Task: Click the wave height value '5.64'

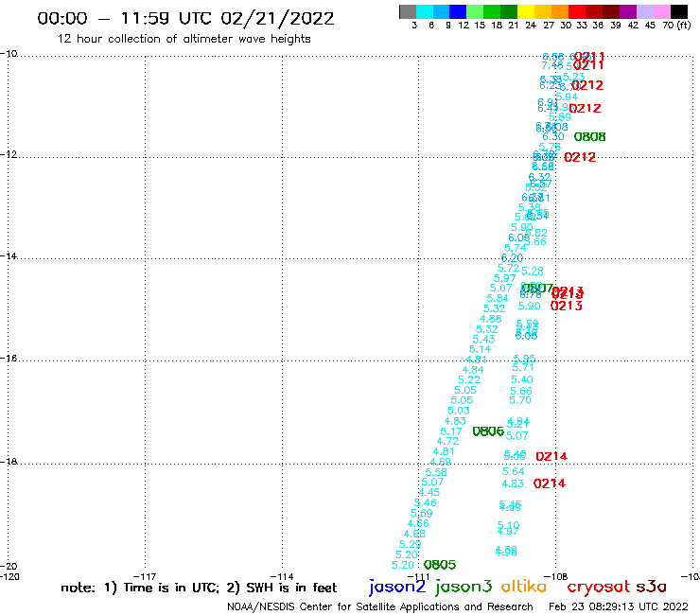Action: coord(513,471)
